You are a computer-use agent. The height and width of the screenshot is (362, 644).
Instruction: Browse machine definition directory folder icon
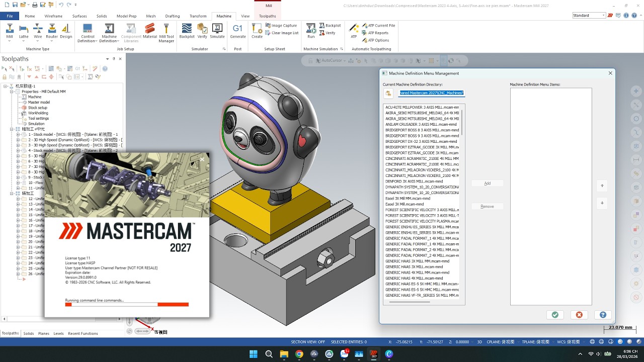388,93
